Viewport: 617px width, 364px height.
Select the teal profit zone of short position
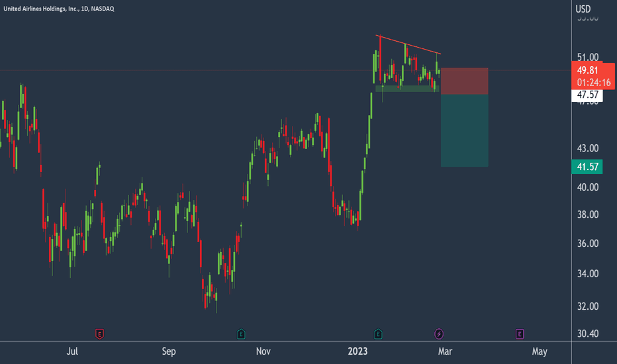[464, 130]
